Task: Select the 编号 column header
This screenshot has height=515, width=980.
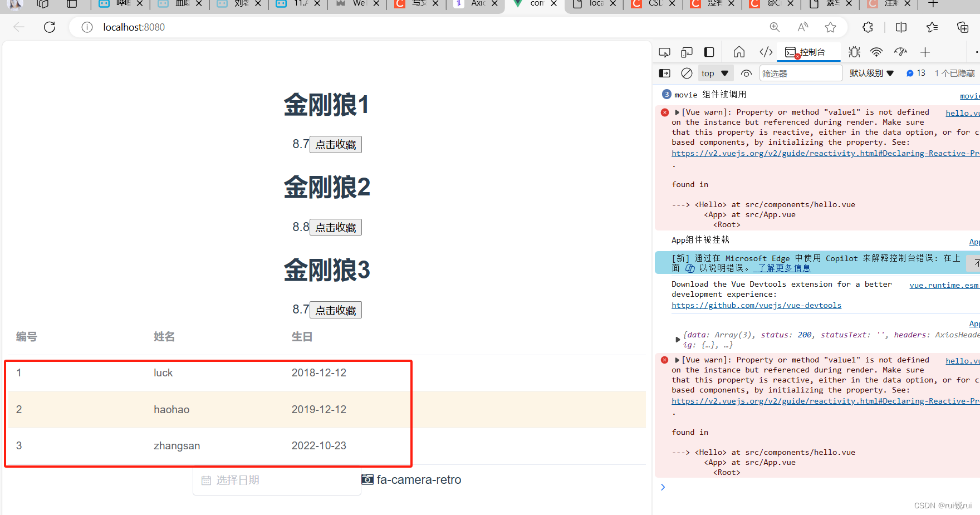Action: click(27, 336)
